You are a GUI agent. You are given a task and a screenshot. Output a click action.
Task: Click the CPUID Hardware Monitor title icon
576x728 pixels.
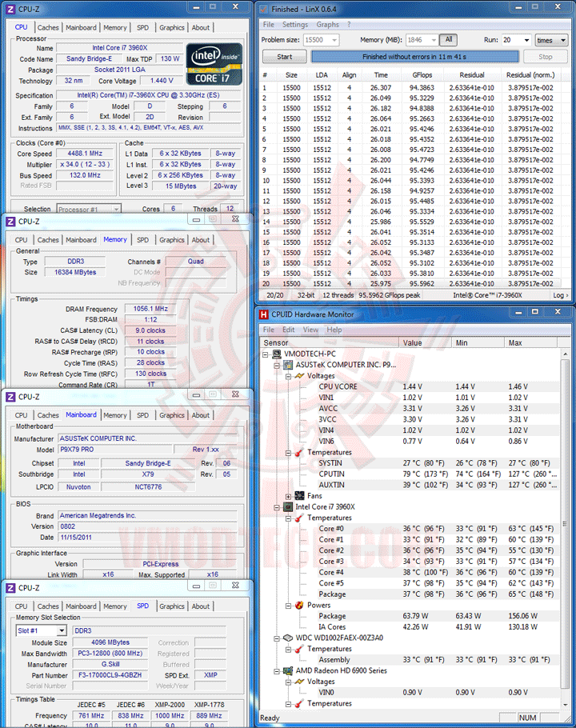coord(264,314)
